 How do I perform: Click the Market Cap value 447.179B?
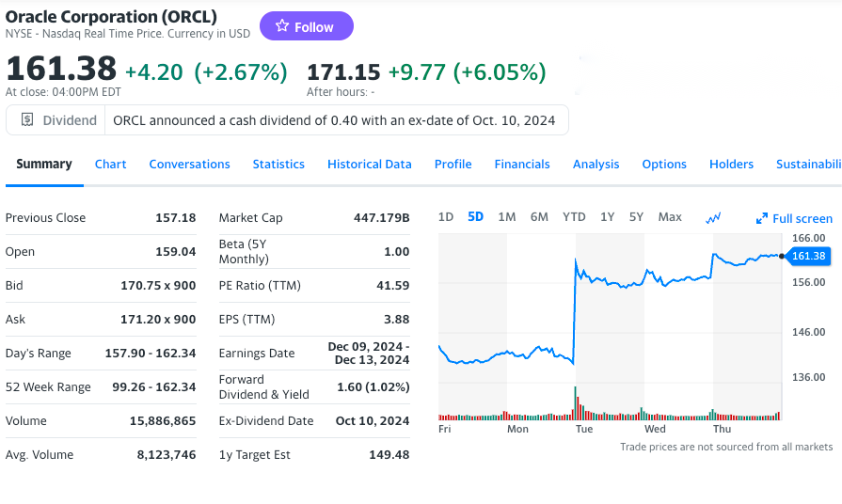coord(382,218)
